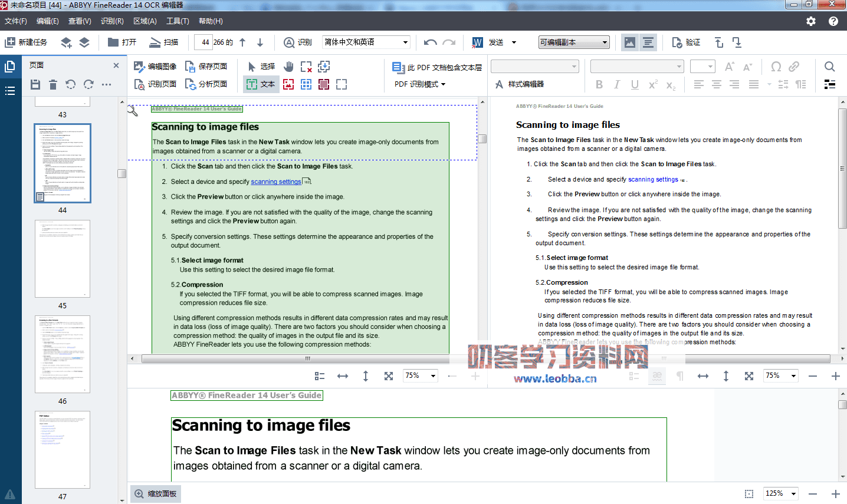Click the image pane horizontal scrollbar

(x=307, y=358)
